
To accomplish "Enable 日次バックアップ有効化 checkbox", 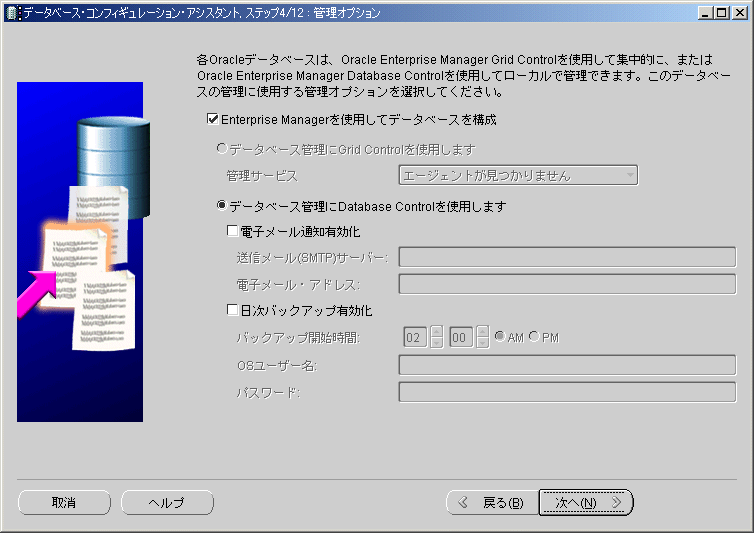I will [232, 310].
